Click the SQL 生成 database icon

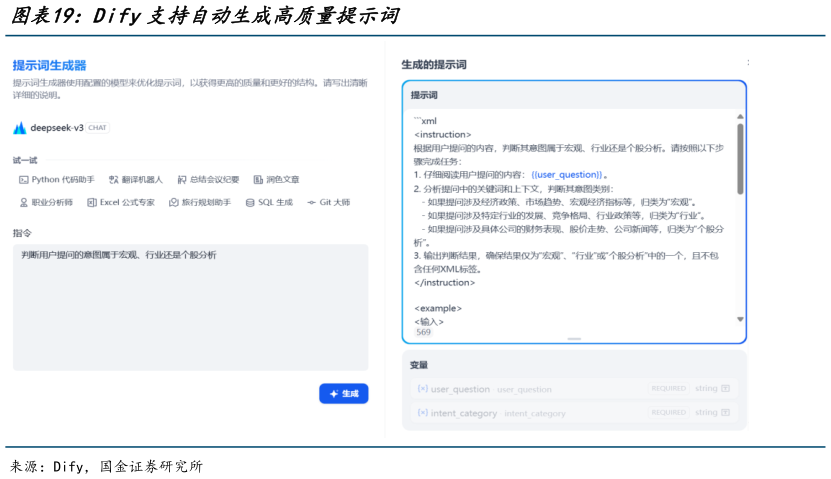point(250,202)
